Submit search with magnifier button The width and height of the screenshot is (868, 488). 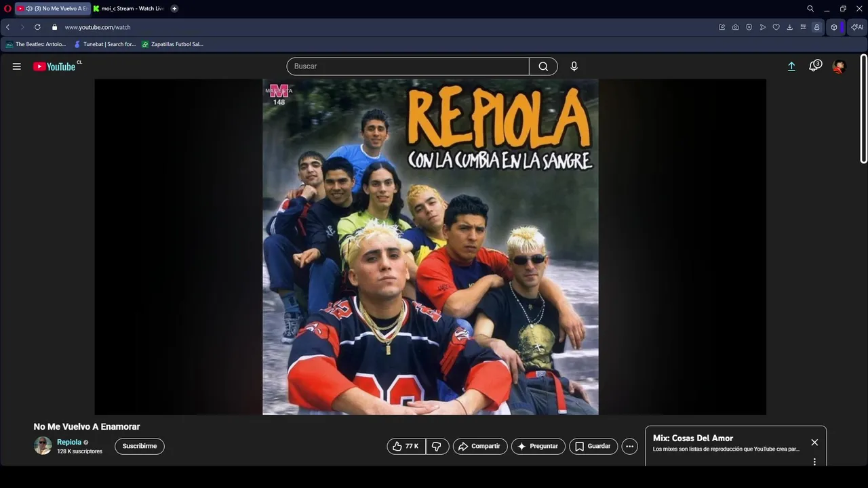point(543,66)
